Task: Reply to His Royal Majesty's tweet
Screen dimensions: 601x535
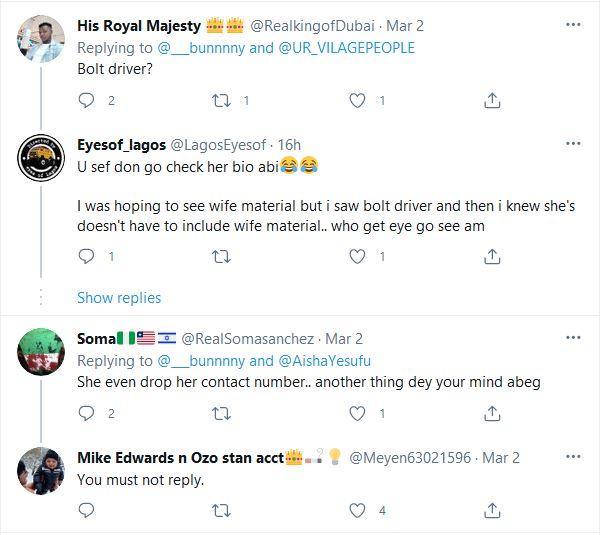Action: (x=85, y=100)
